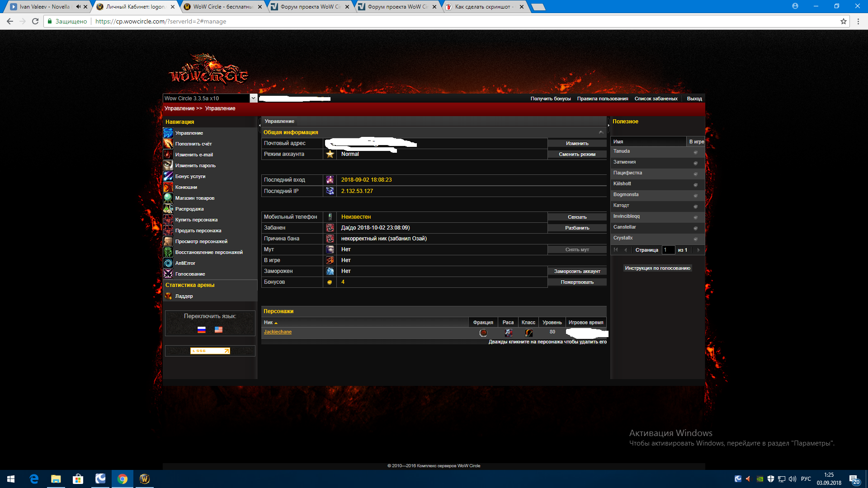
Task: Click the Управление navigation icon
Action: [x=168, y=133]
